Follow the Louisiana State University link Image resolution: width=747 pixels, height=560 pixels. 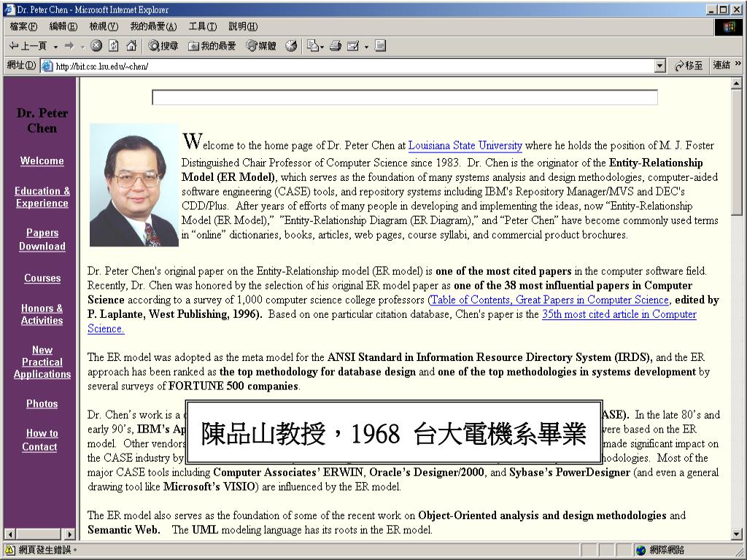465,145
